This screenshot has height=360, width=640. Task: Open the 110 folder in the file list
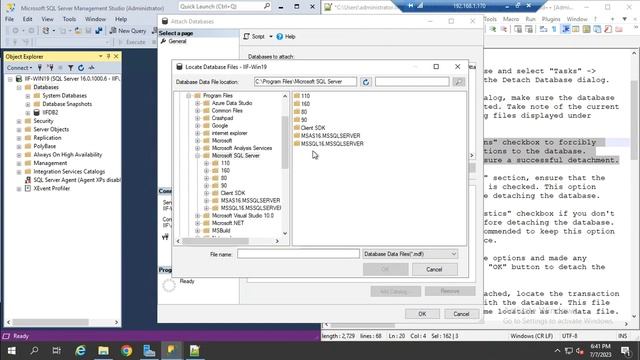point(302,96)
